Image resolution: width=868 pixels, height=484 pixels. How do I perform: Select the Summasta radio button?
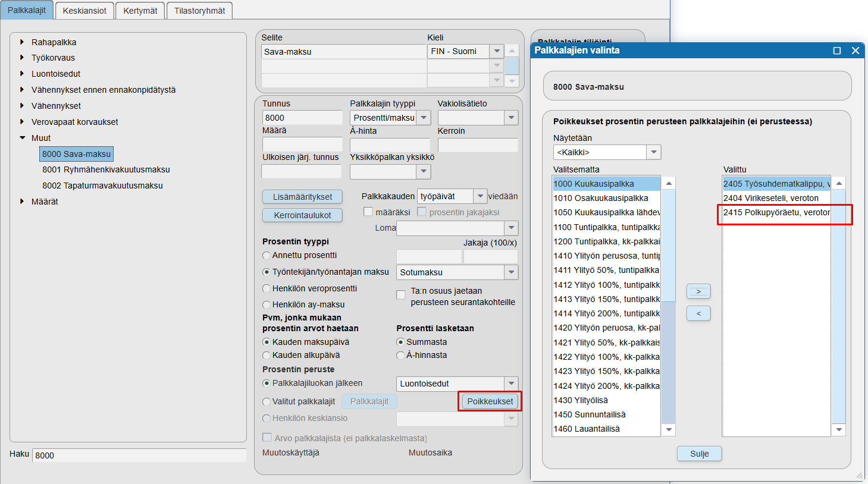tap(400, 342)
